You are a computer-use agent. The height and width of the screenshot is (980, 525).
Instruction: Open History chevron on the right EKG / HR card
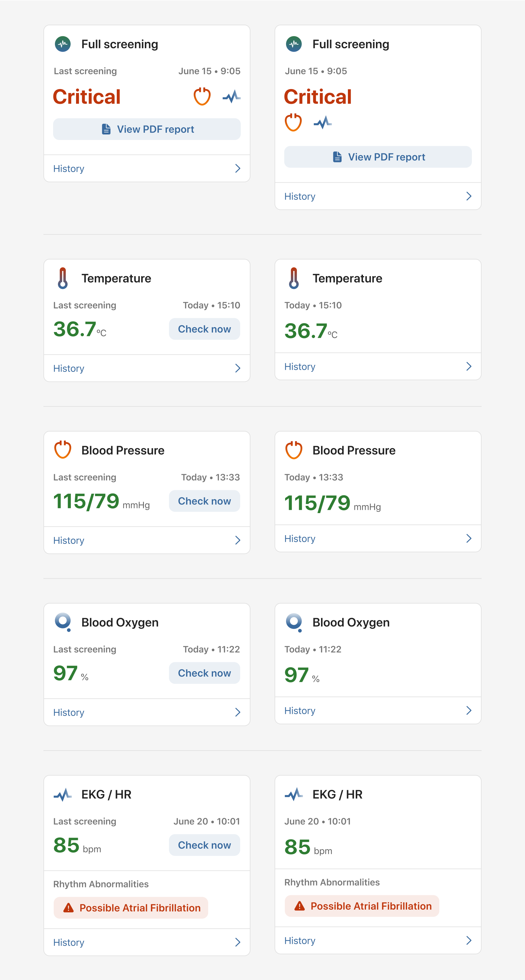pos(469,940)
